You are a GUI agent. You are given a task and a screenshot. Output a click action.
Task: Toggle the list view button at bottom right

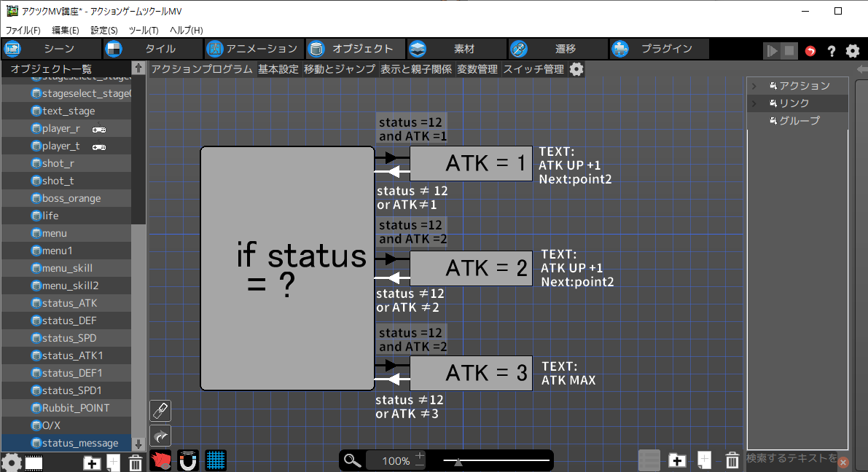pyautogui.click(x=649, y=460)
